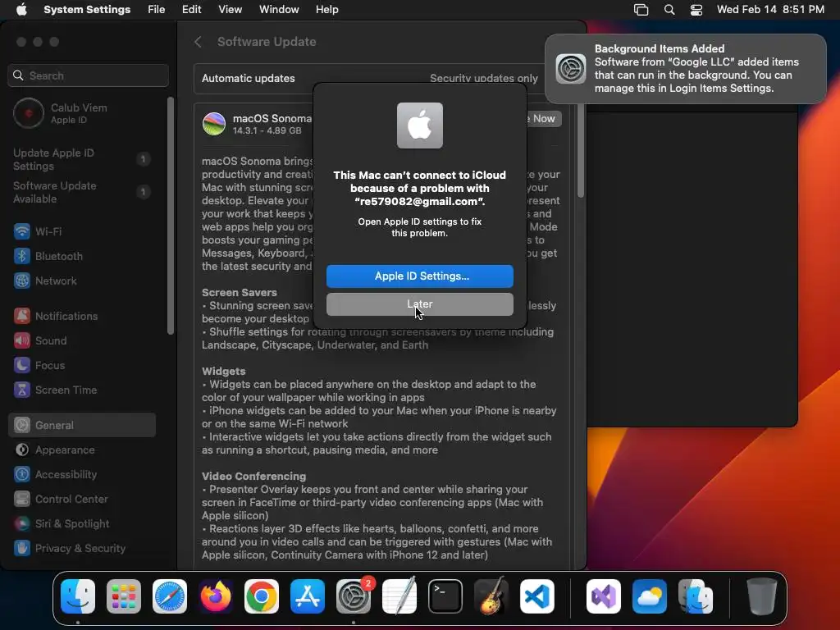Open Spotlight search in menu bar
This screenshot has width=840, height=630.
tap(669, 10)
